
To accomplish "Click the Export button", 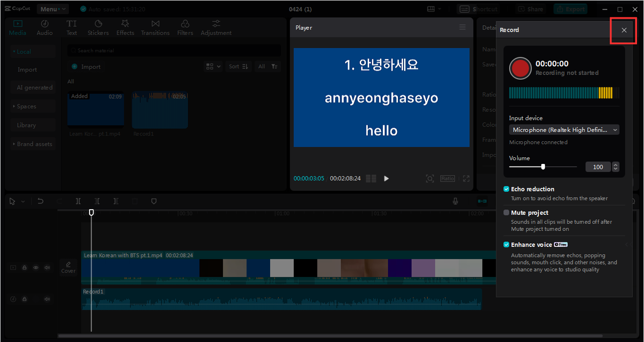I will pos(571,9).
